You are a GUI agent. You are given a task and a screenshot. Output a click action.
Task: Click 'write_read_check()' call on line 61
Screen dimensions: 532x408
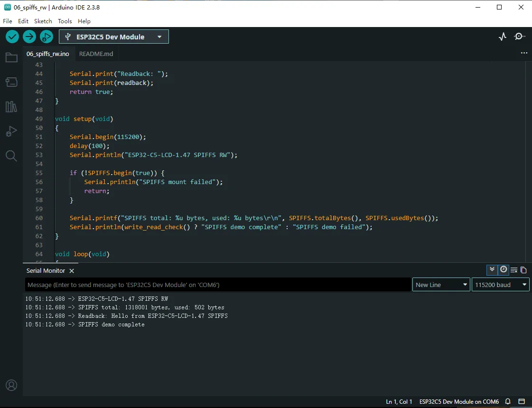pyautogui.click(x=158, y=227)
